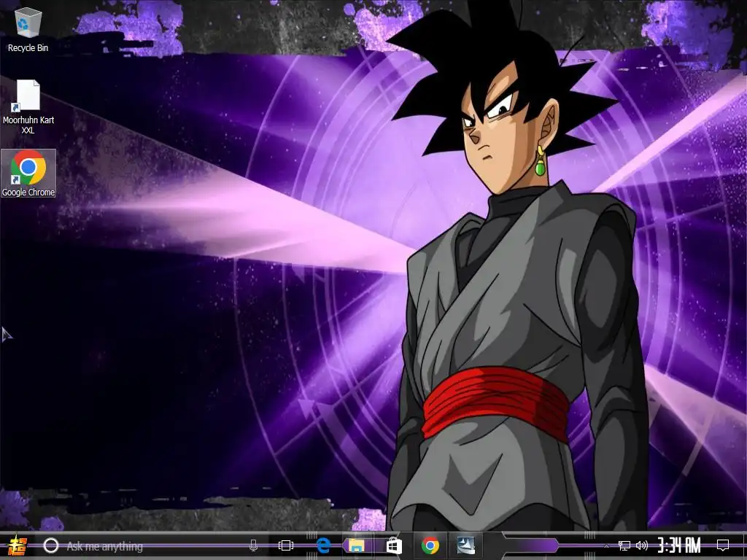Open Task View from the taskbar
Viewport: 747px width, 560px height.
(286, 545)
